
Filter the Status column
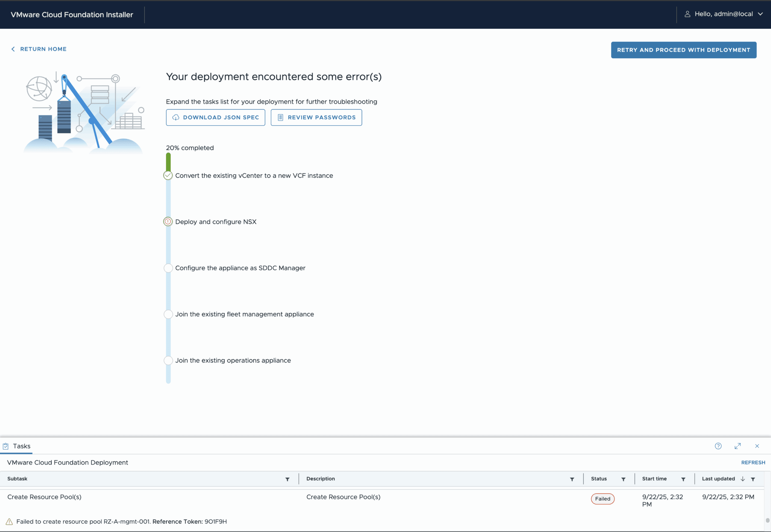click(x=623, y=479)
